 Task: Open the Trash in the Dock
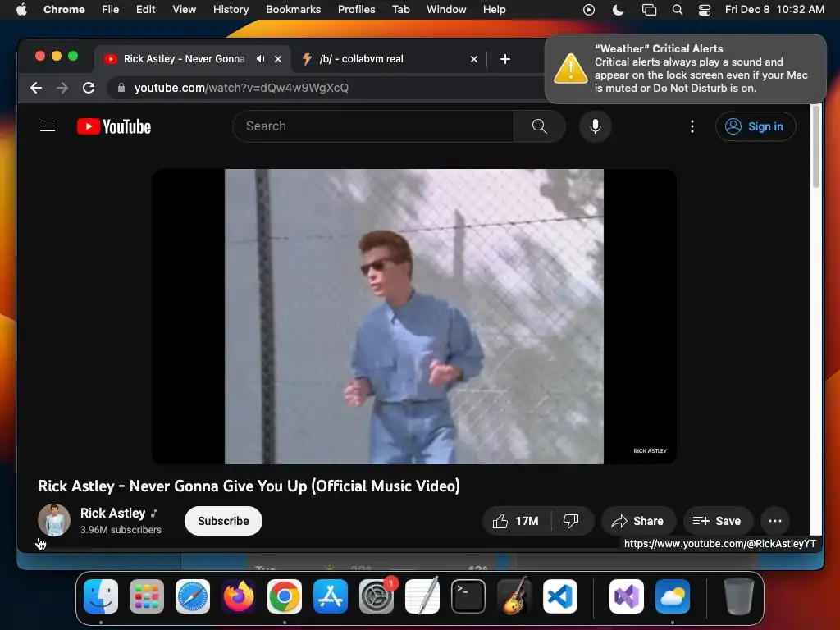click(x=739, y=596)
